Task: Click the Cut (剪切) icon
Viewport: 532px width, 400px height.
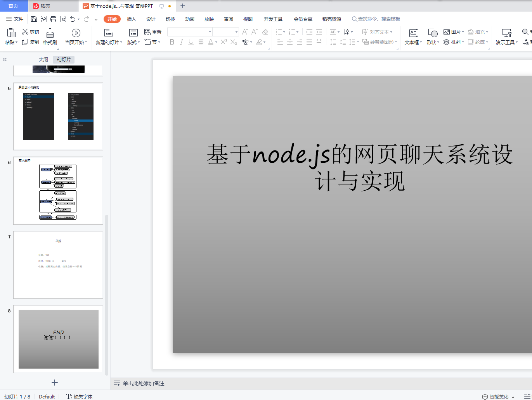Action: 25,32
